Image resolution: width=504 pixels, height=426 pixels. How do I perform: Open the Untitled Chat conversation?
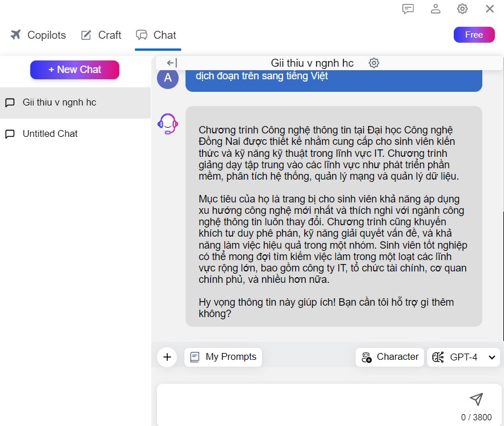point(50,134)
